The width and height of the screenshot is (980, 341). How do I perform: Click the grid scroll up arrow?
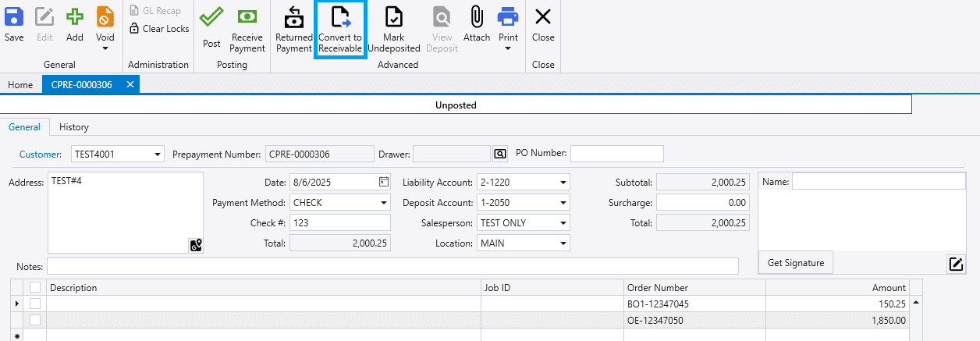(x=916, y=303)
